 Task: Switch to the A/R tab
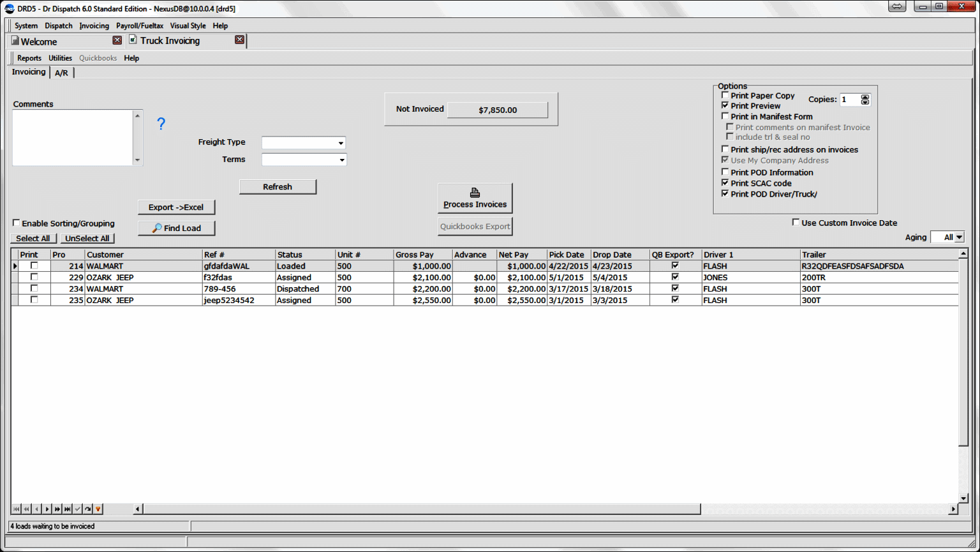pos(61,72)
